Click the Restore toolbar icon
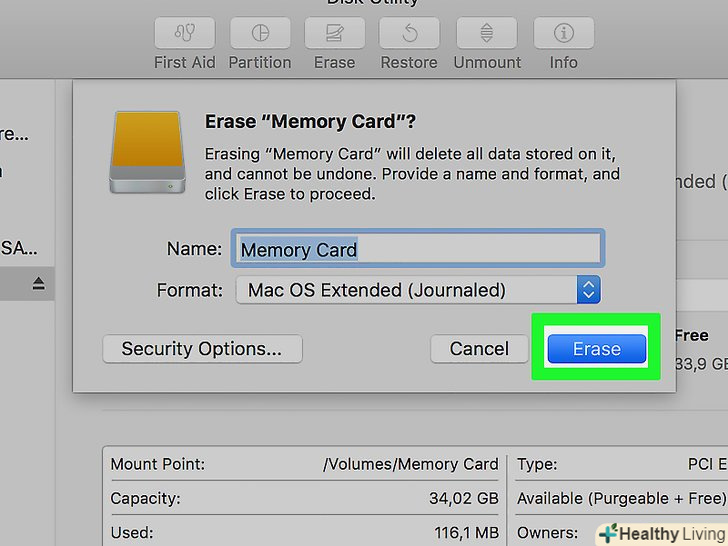Viewport: 728px width, 546px height. tap(410, 34)
